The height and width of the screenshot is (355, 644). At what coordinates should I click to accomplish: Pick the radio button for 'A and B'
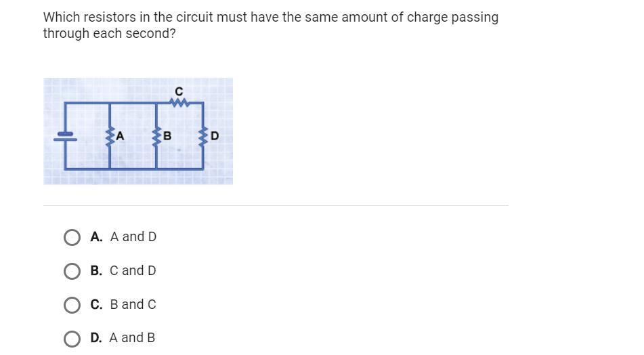72,338
